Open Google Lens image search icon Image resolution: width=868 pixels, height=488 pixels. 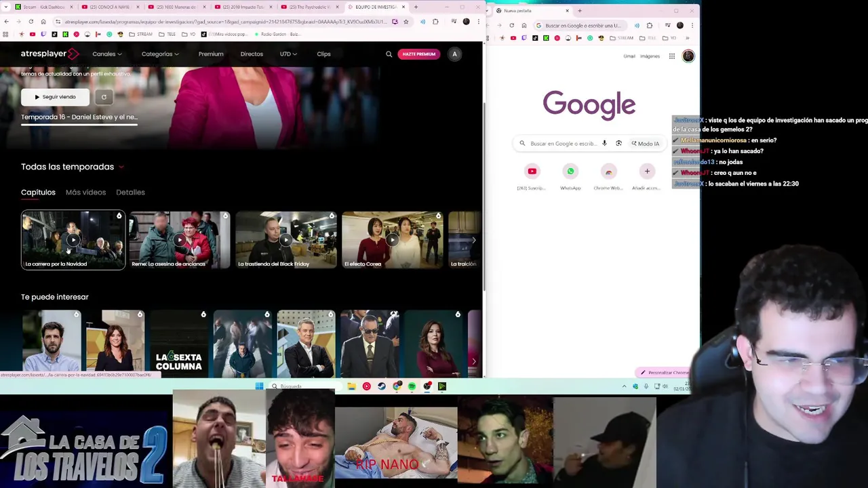(618, 144)
